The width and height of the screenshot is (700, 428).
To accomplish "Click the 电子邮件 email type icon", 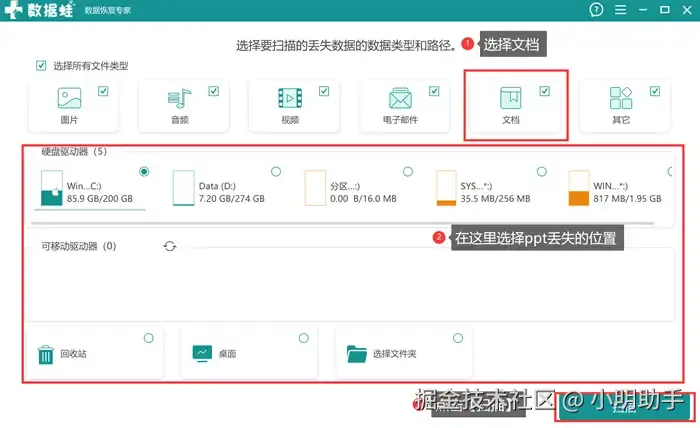I will 400,98.
